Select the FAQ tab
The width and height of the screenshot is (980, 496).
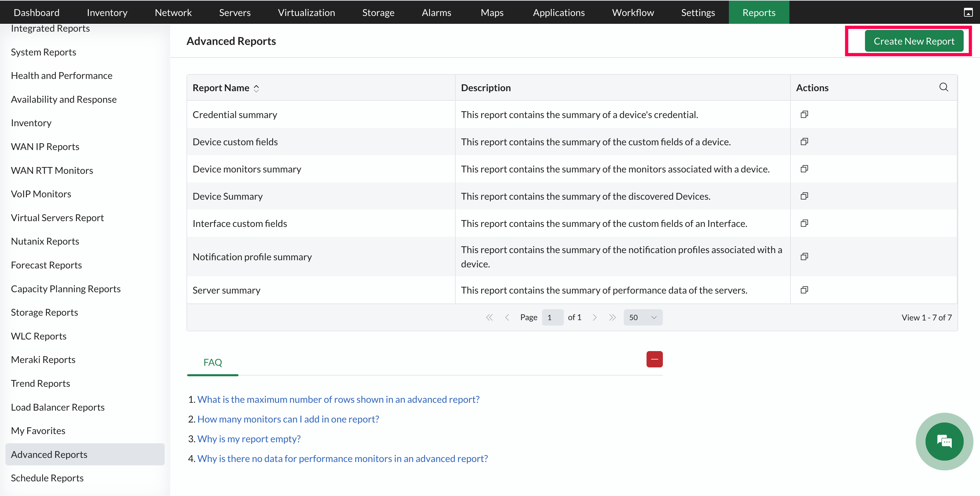click(x=212, y=362)
